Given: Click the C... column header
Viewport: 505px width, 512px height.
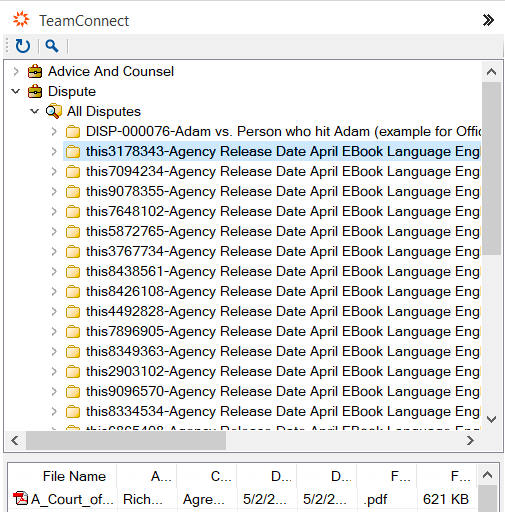Looking at the screenshot, I should pos(207,476).
